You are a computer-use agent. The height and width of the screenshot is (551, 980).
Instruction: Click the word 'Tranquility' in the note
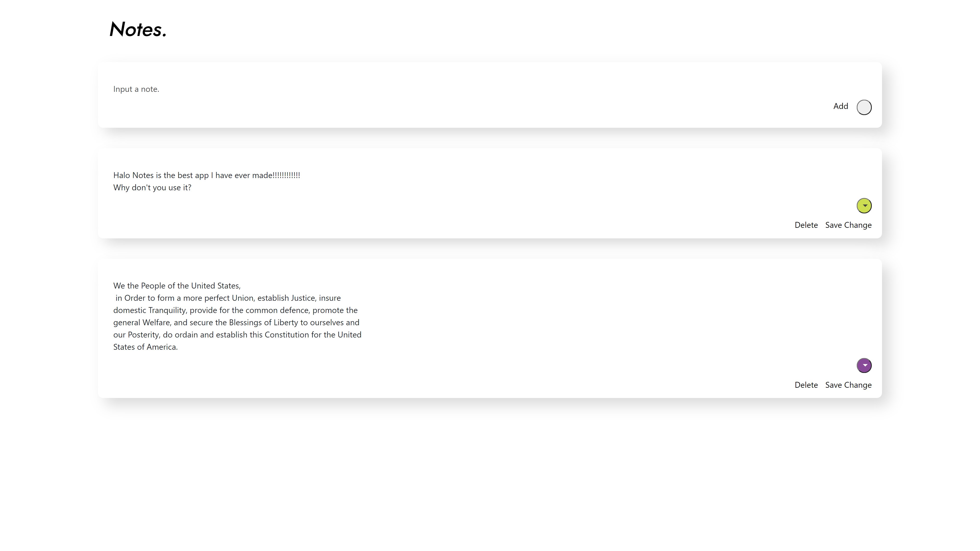click(167, 310)
